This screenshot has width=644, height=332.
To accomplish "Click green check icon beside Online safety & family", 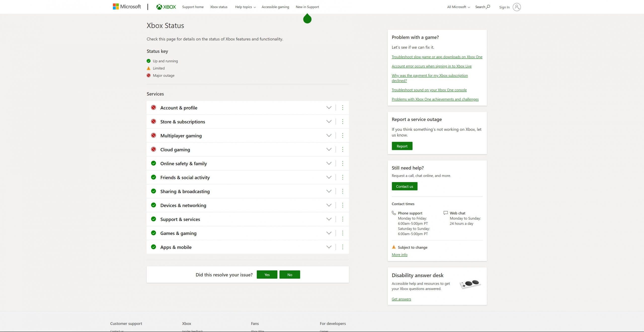I will pyautogui.click(x=153, y=163).
